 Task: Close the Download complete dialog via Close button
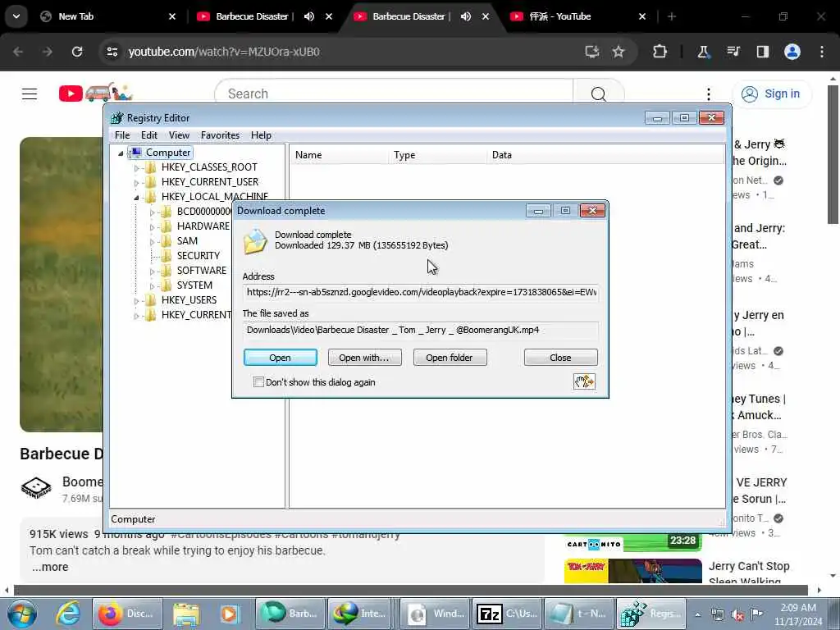(560, 358)
